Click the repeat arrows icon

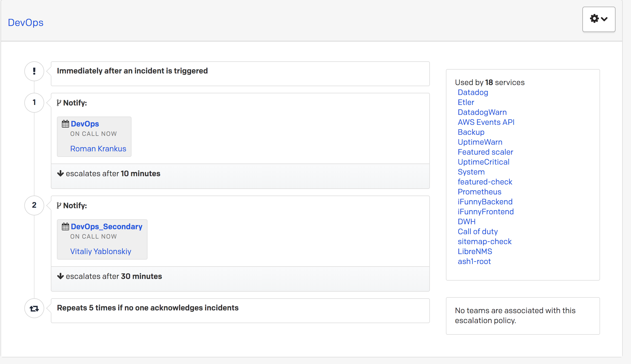point(34,308)
